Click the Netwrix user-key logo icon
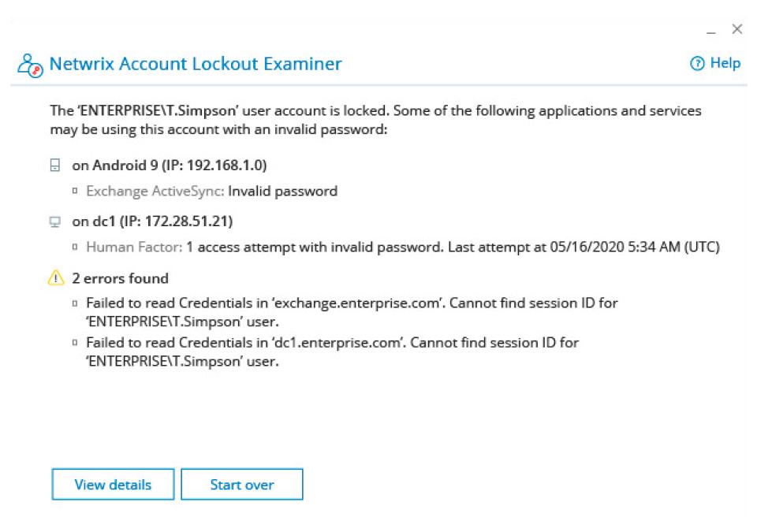Image resolution: width=757 pixels, height=532 pixels. click(30, 65)
